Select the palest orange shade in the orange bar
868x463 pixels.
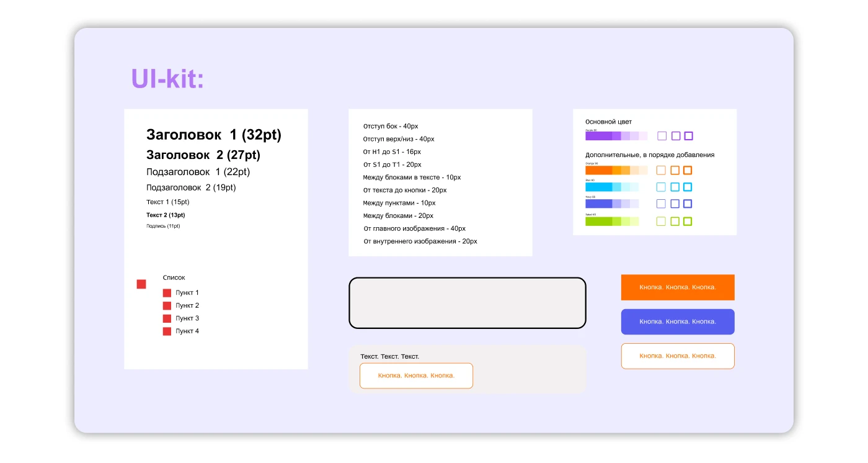pos(644,170)
